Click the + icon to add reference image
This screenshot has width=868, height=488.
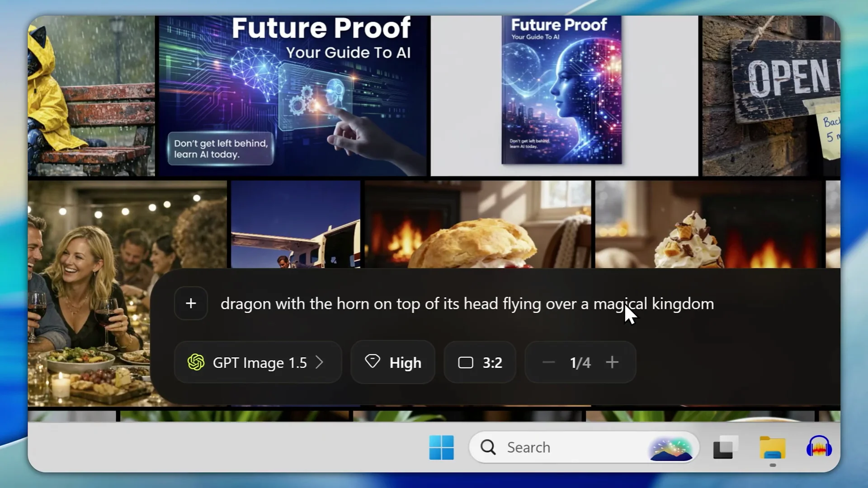click(x=190, y=303)
